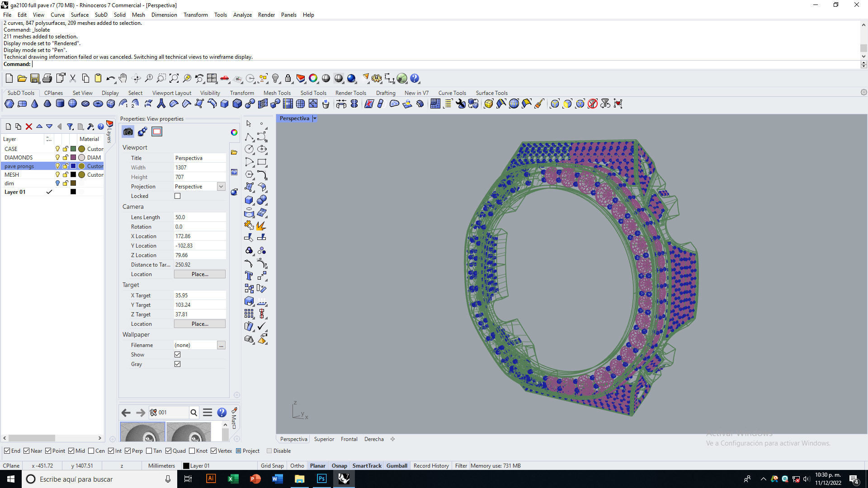Open the Analyze menu
This screenshot has height=488, width=868.
(x=242, y=15)
